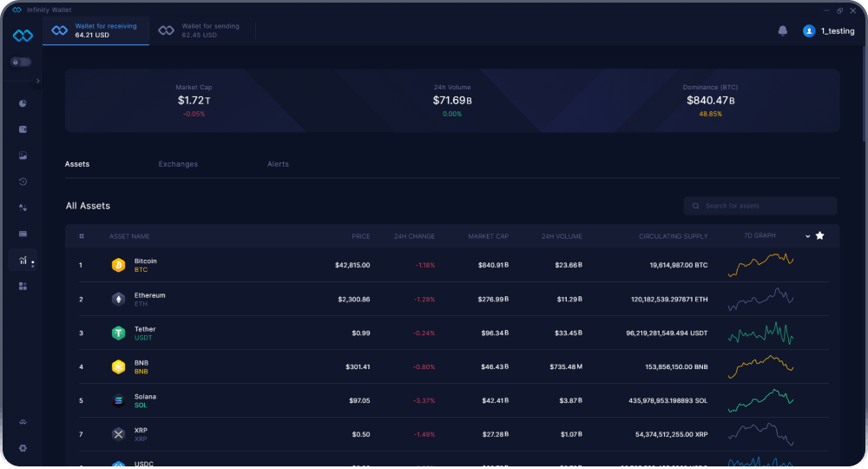This screenshot has height=469, width=868.
Task: Open the Bitcoin 7D graph thumbnail
Action: coord(760,265)
